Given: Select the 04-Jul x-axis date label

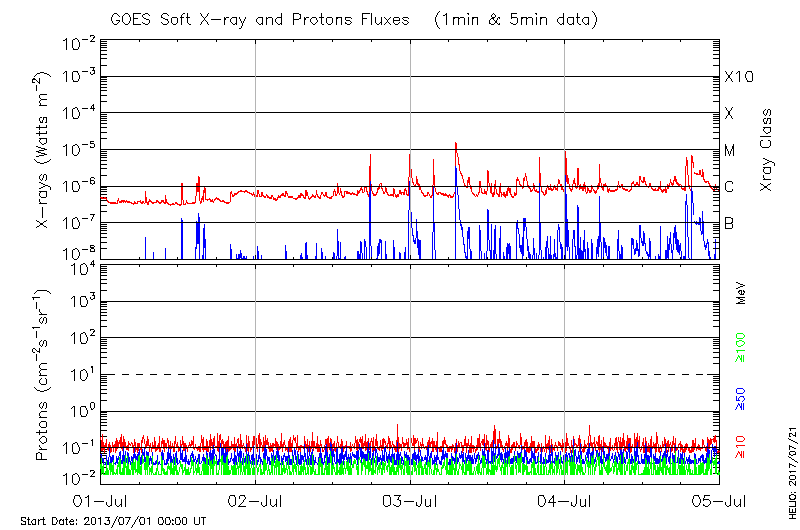Looking at the screenshot, I should [565, 498].
